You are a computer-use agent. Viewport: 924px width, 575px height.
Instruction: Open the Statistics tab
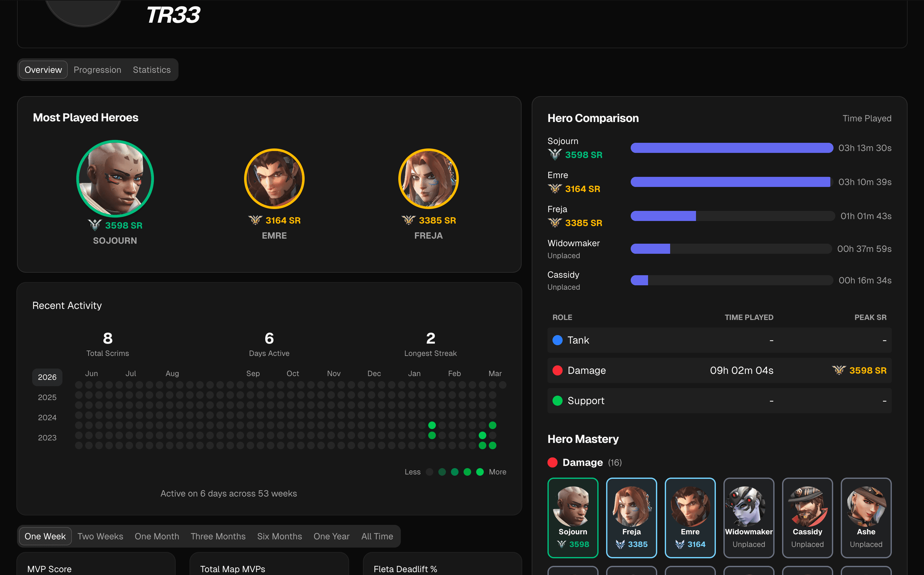coord(151,70)
